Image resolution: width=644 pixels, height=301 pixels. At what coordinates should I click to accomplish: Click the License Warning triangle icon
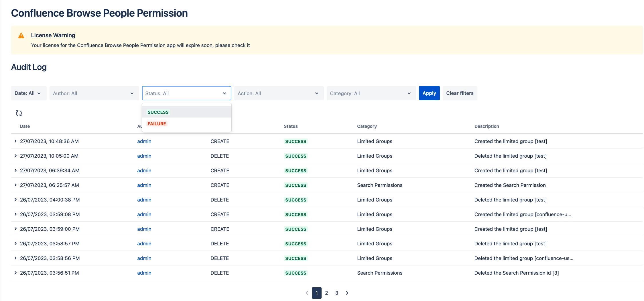tap(21, 36)
